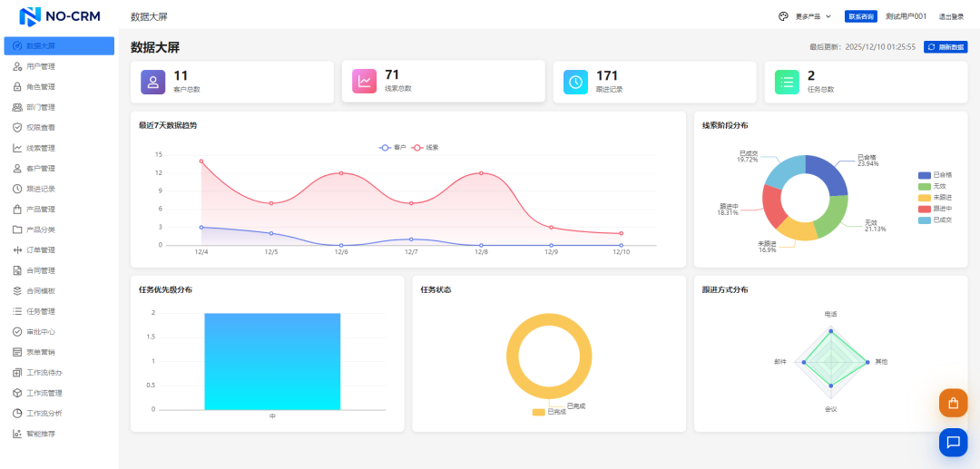Click the 角色管理 lock icon
Image resolution: width=980 pixels, height=469 pixels.
pos(17,87)
